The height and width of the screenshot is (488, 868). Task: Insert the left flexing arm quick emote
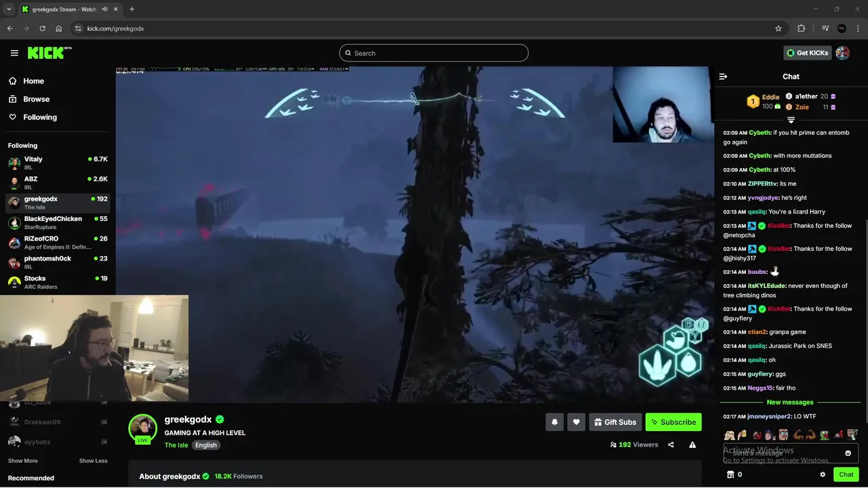coord(797,434)
